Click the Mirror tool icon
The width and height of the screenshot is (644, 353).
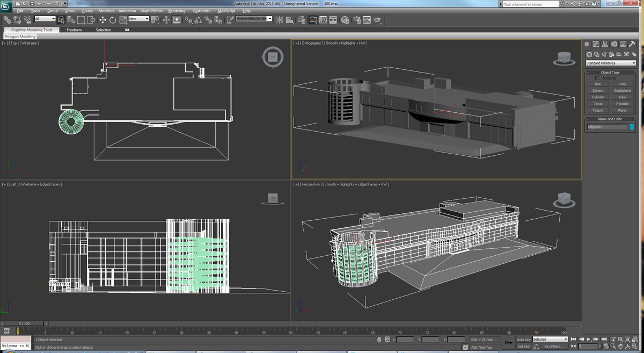pos(280,20)
